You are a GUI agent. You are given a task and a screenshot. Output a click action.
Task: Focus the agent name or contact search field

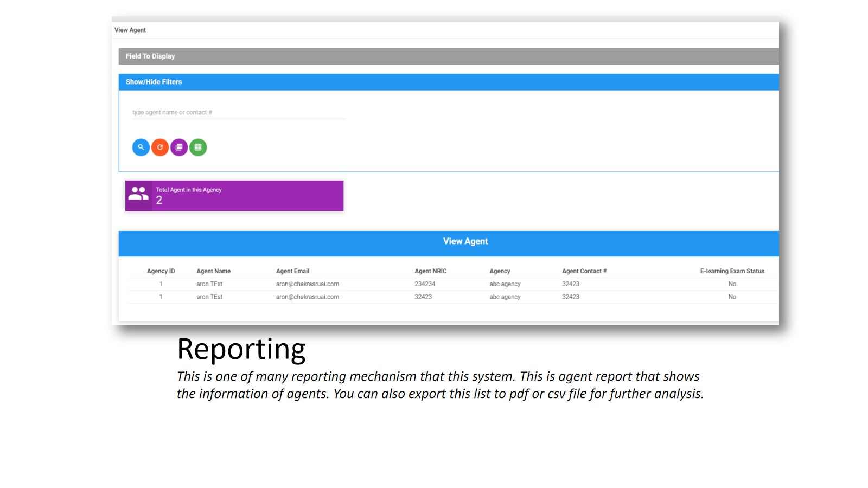tap(239, 113)
